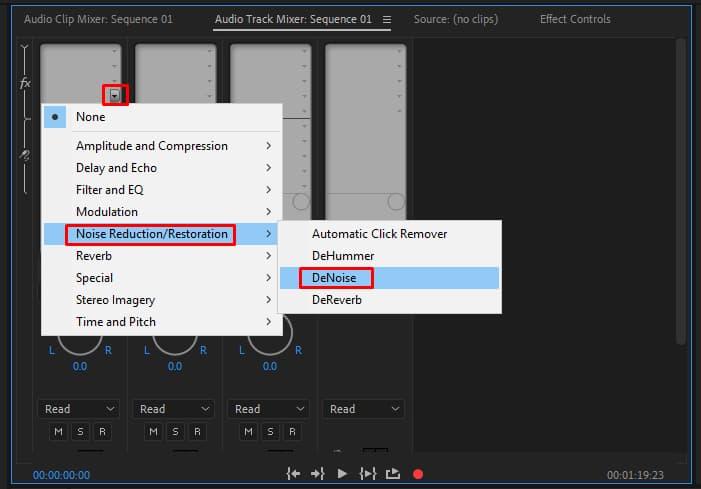This screenshot has height=489, width=701.
Task: Click the sends section icon below fx
Action: pyautogui.click(x=25, y=155)
